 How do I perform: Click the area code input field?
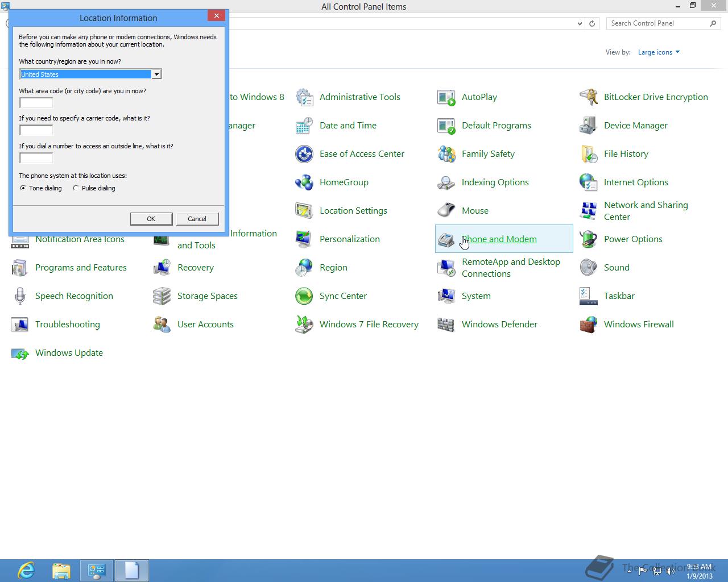tap(36, 103)
